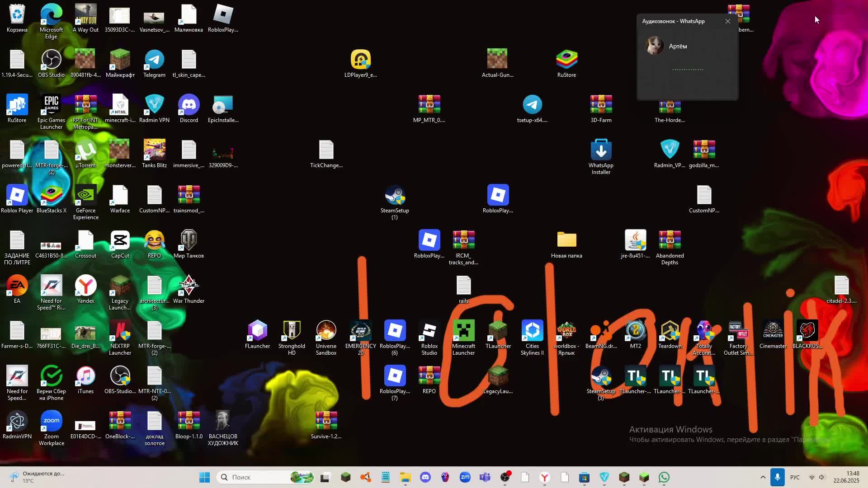Image resolution: width=868 pixels, height=488 pixels.
Task: Open Discord from the taskbar
Action: tap(425, 477)
